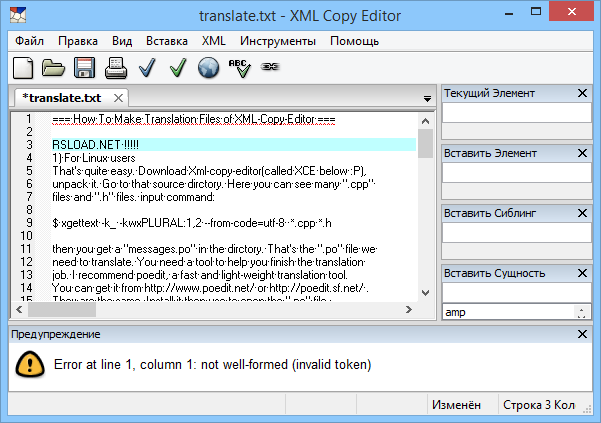Click the vertical scrollbar down arrow in the editor
The image size is (601, 423).
(x=425, y=293)
